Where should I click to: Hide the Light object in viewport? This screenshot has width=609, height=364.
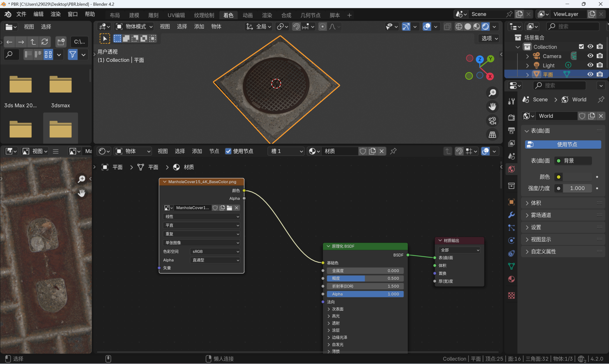(x=590, y=65)
